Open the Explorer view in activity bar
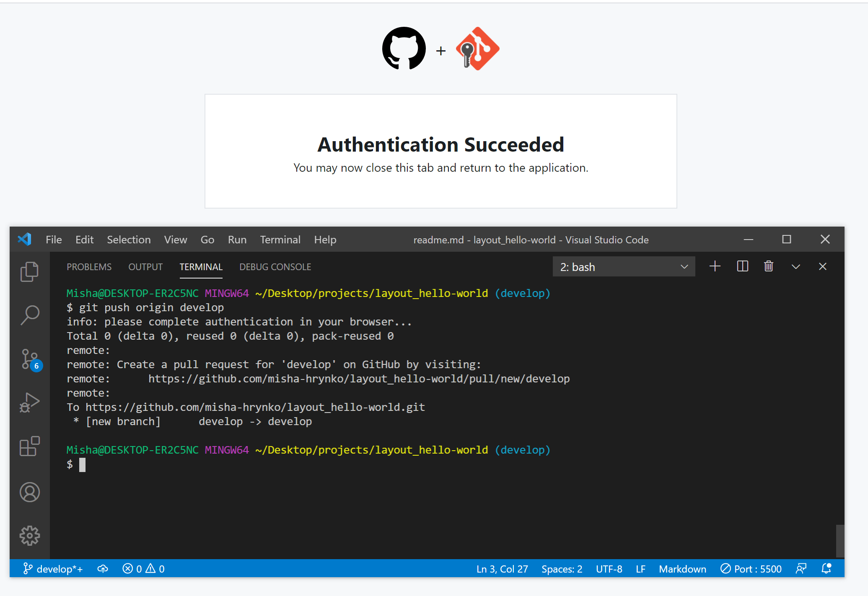The height and width of the screenshot is (596, 868). [29, 271]
